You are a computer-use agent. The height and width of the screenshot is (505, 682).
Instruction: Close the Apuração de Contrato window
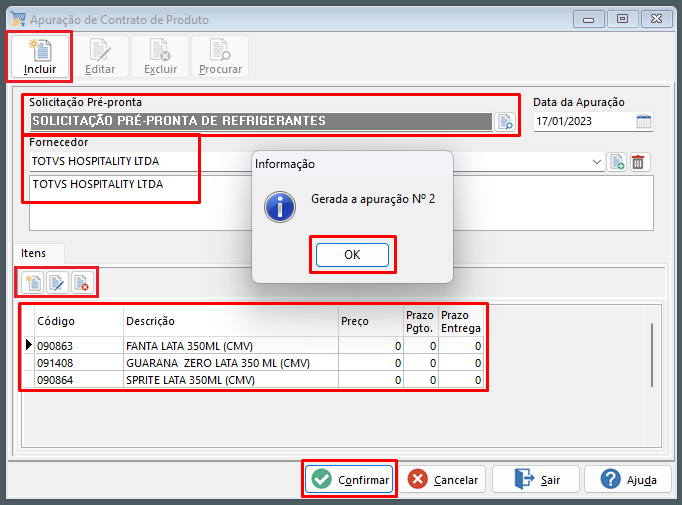click(656, 19)
